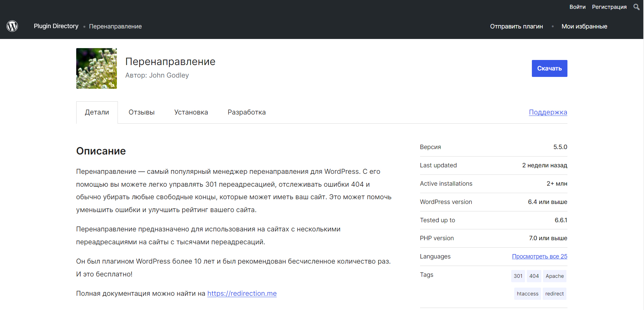The width and height of the screenshot is (644, 310).
Task: Click the Перенаправление plugin title heading
Action: click(170, 62)
